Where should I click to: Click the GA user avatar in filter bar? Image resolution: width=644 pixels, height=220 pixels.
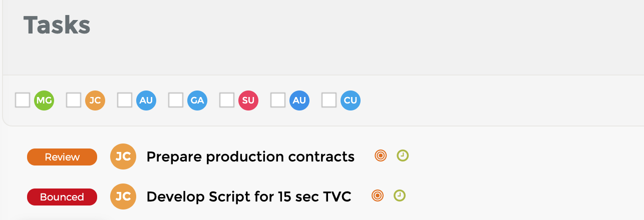[x=197, y=100]
